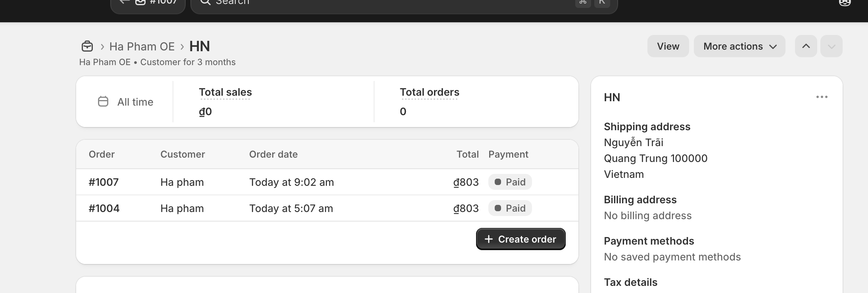868x293 pixels.
Task: Open order #1004
Action: 104,208
